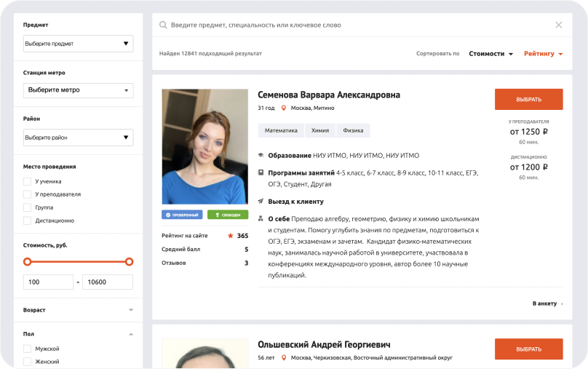Click the О себе person icon
The width and height of the screenshot is (588, 369).
pos(261,218)
